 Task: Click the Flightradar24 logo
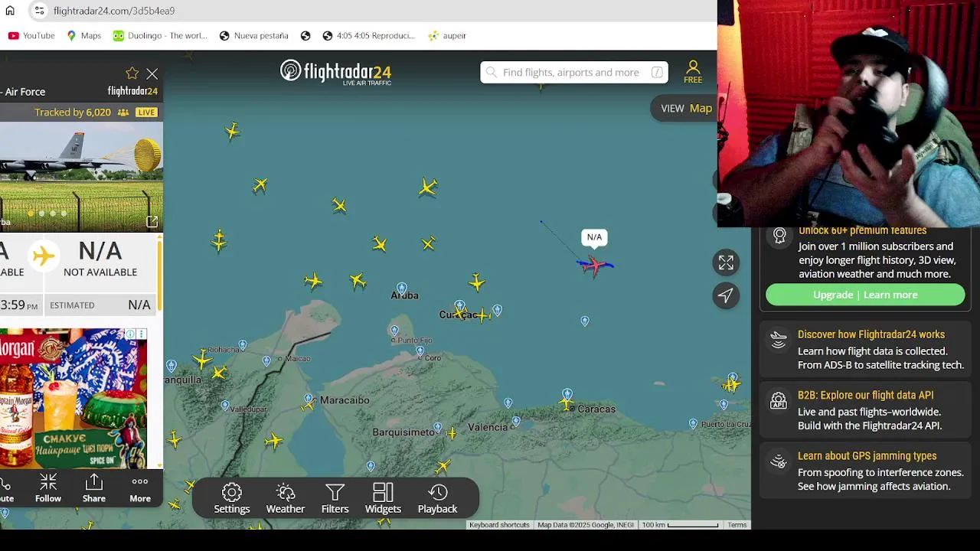tap(335, 72)
